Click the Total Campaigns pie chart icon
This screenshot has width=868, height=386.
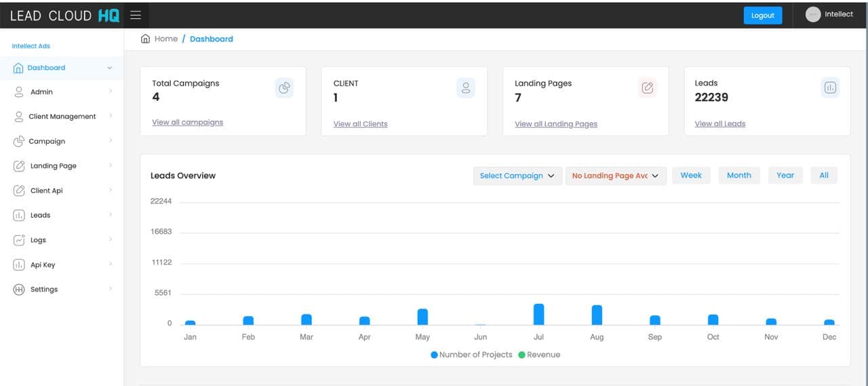pos(284,88)
